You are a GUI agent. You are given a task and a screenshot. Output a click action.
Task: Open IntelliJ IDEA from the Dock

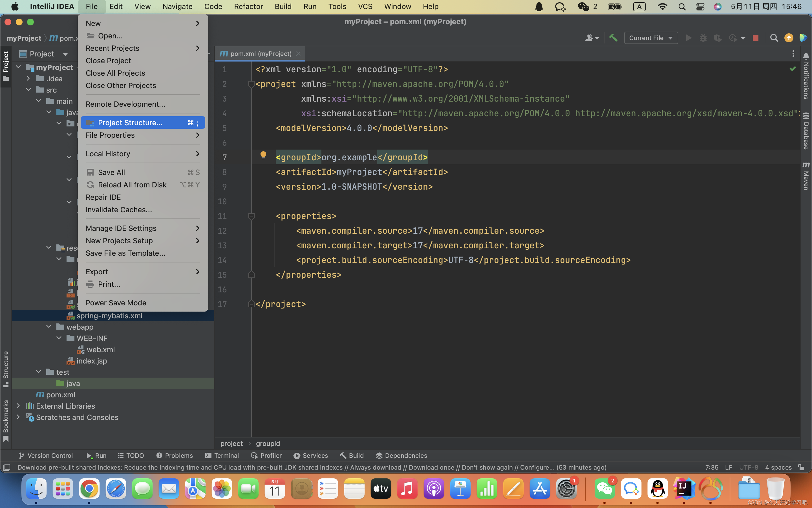point(683,489)
